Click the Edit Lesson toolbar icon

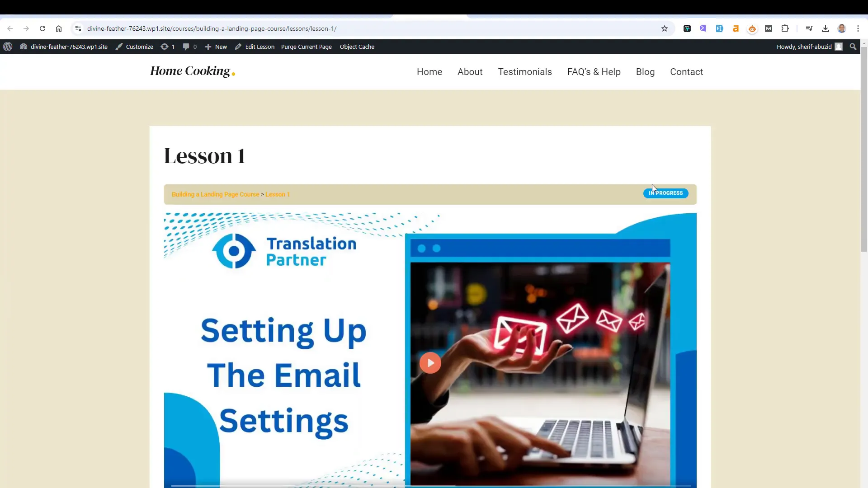coord(255,47)
